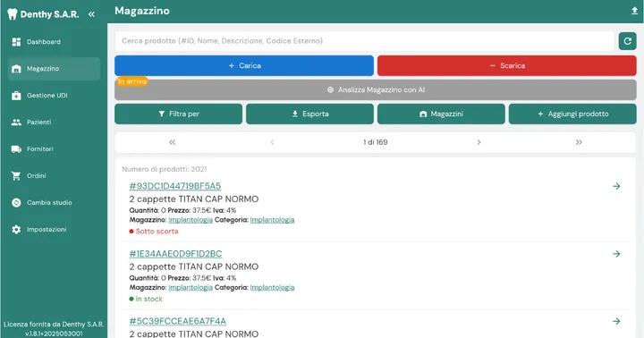The width and height of the screenshot is (644, 338).
Task: Click the Pazienti people icon
Action: pos(16,122)
